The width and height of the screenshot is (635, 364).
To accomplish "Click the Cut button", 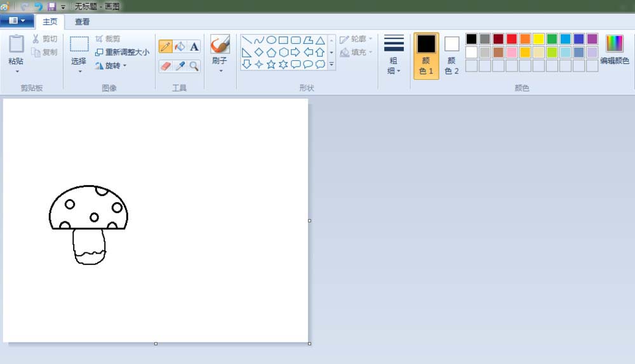I will pos(44,39).
